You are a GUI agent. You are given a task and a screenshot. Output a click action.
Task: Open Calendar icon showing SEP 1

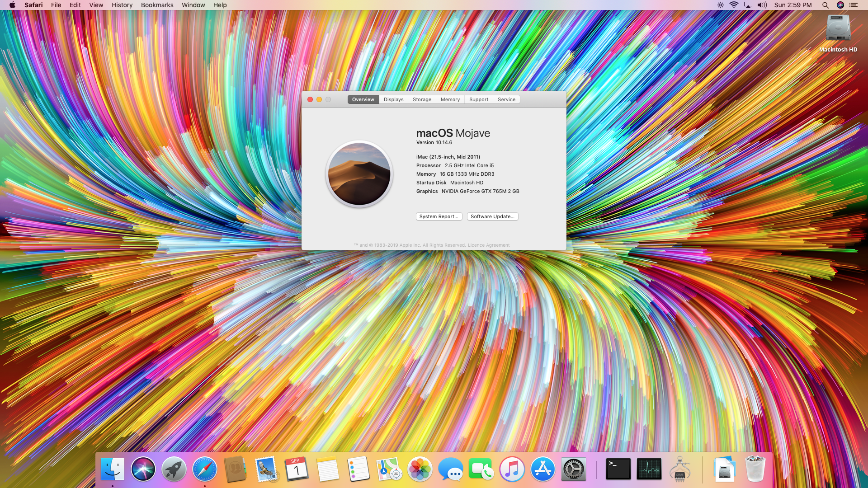(x=297, y=469)
